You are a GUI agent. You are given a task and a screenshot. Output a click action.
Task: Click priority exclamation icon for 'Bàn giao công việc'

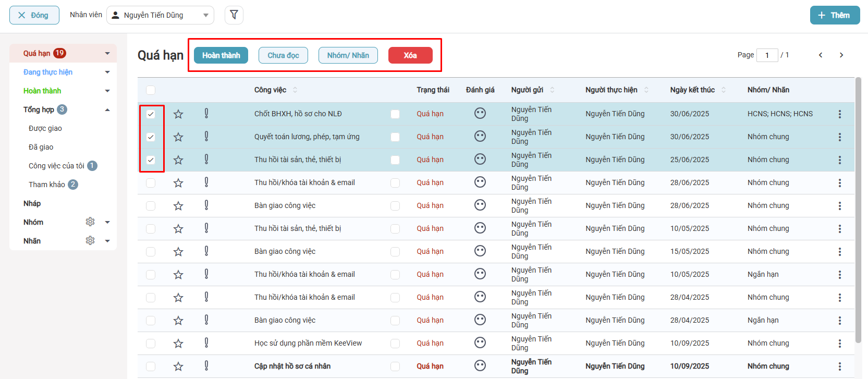(206, 205)
